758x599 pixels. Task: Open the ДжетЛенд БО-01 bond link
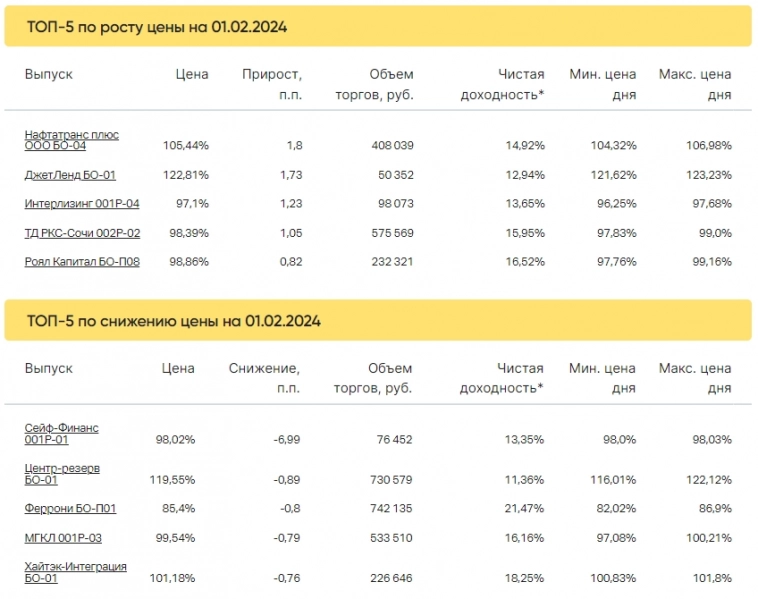point(70,175)
